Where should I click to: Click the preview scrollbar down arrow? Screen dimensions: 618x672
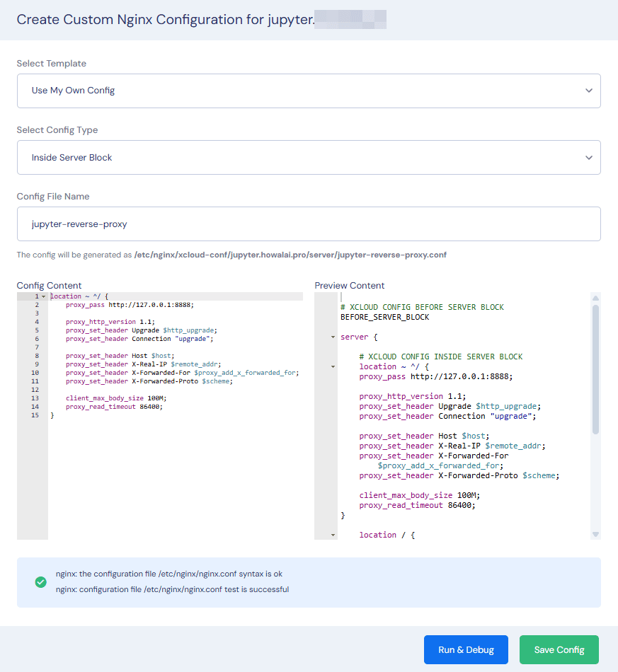click(595, 535)
